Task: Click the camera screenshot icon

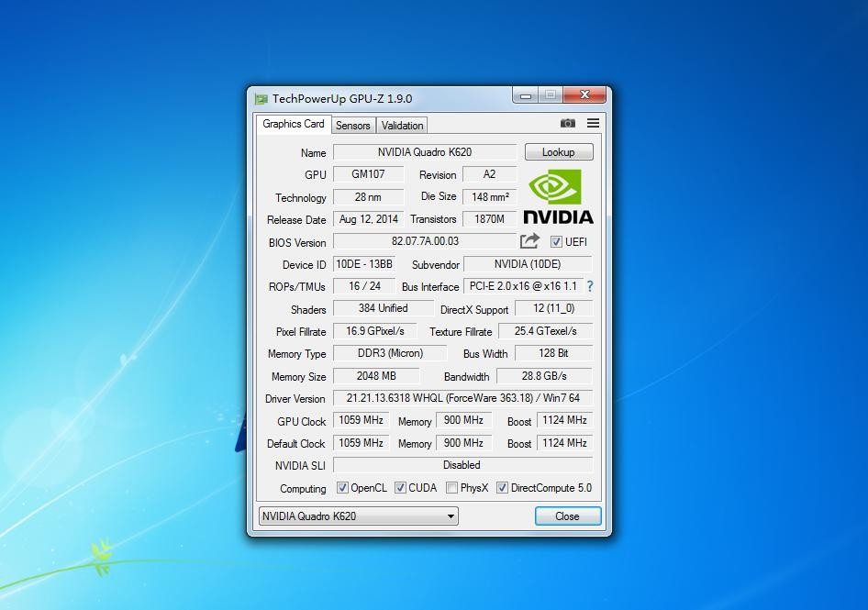Action: tap(568, 123)
